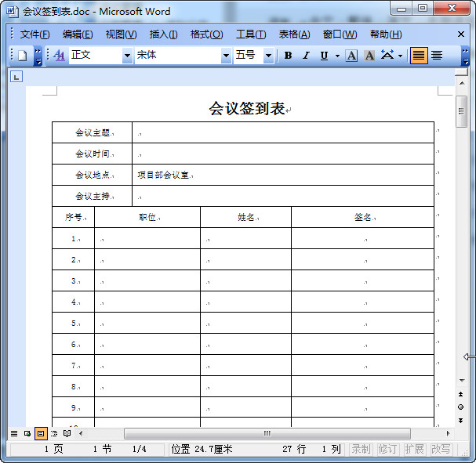Click the Word document icon in title bar
476x463 pixels.
(13, 12)
